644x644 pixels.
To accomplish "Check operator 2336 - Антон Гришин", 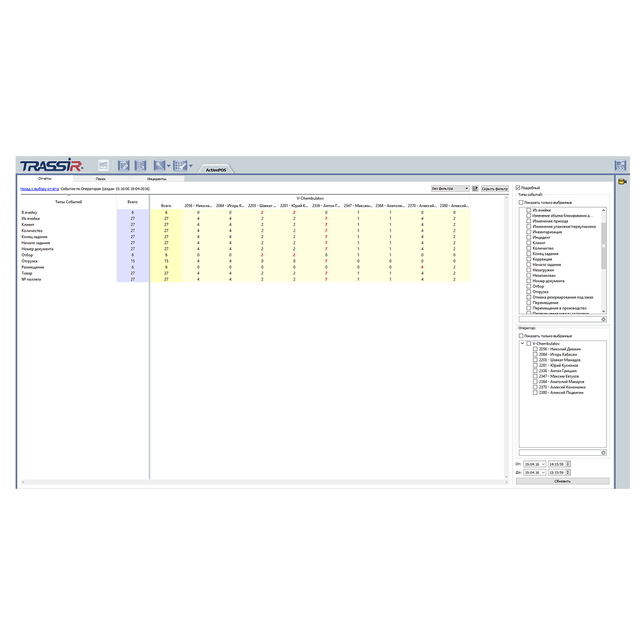I will pyautogui.click(x=535, y=371).
